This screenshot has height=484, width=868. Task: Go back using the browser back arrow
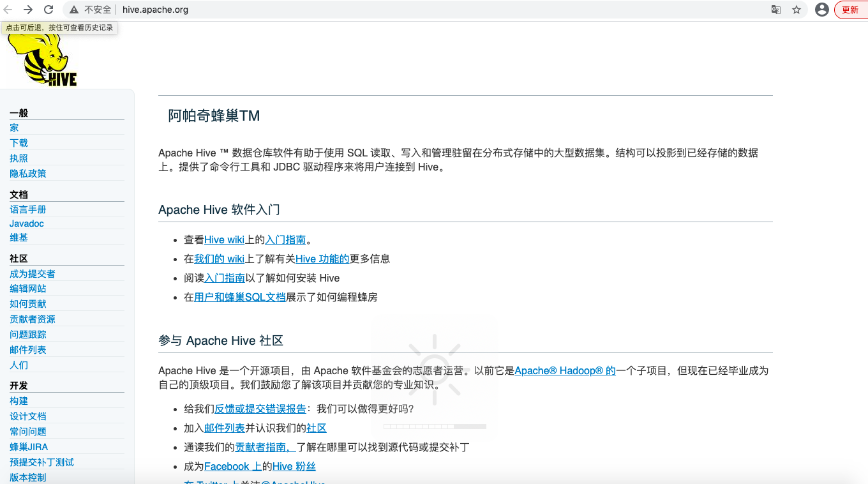tap(9, 10)
